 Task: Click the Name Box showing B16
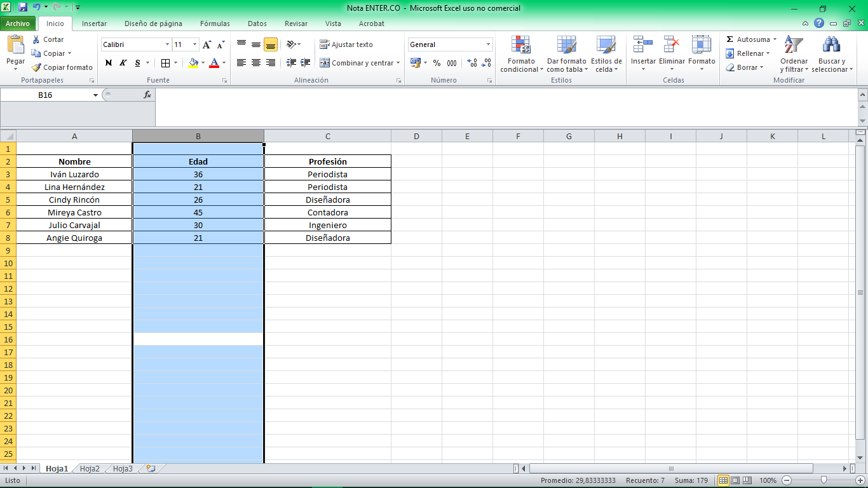(46, 95)
